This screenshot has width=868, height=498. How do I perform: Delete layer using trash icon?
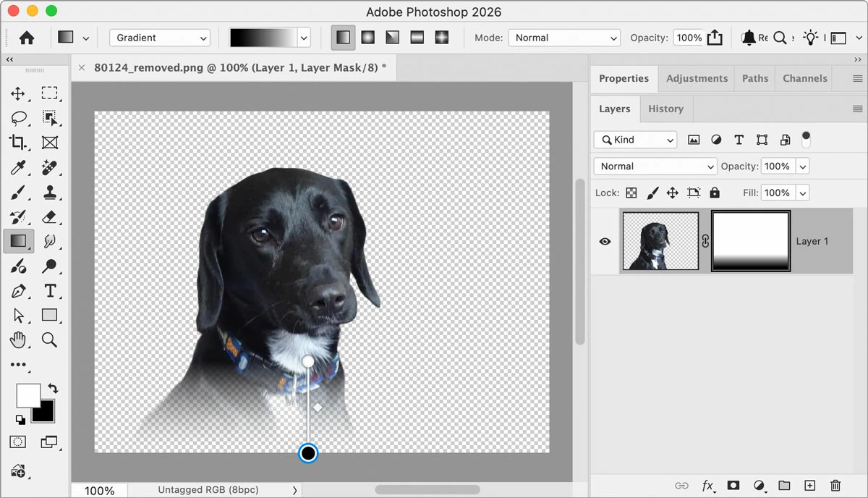[x=835, y=486]
